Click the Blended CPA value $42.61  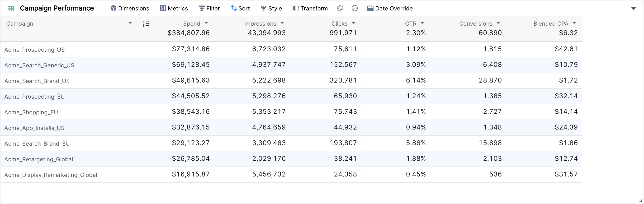[x=566, y=49]
